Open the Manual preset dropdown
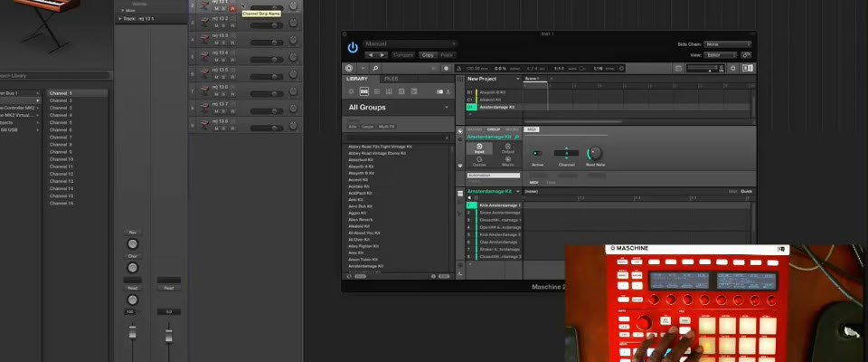 [x=410, y=43]
